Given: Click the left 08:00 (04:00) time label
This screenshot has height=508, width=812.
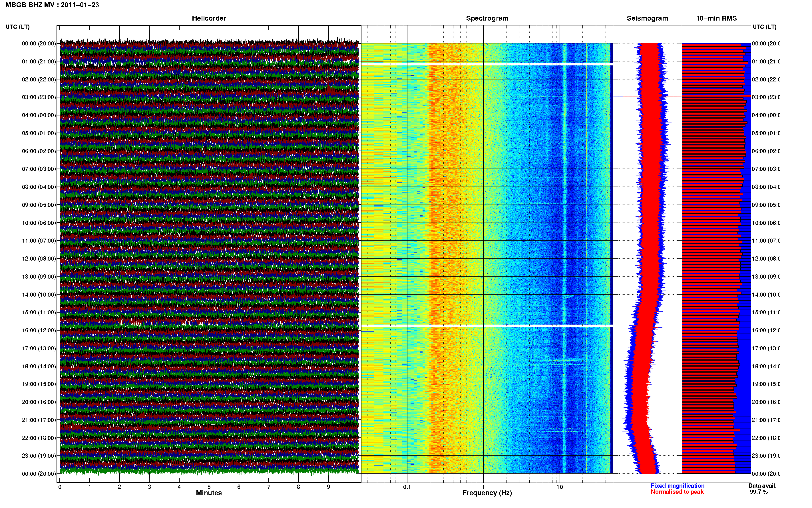Looking at the screenshot, I should point(39,187).
